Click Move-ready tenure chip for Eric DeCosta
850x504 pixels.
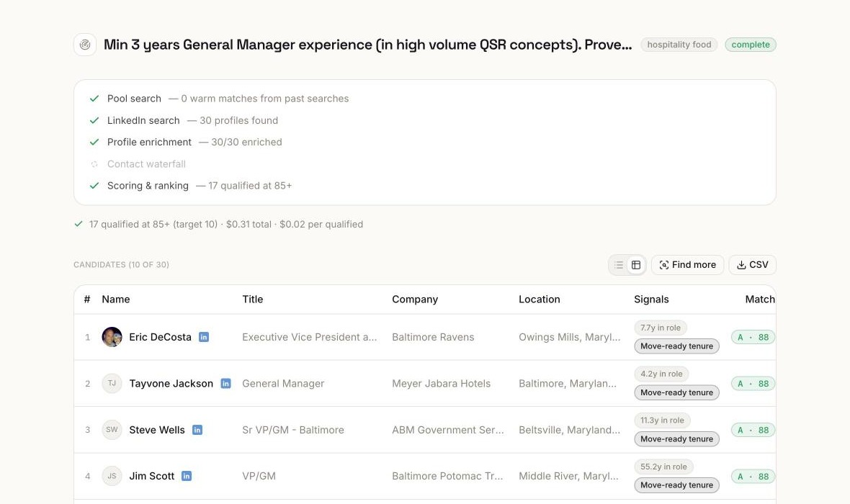point(676,346)
